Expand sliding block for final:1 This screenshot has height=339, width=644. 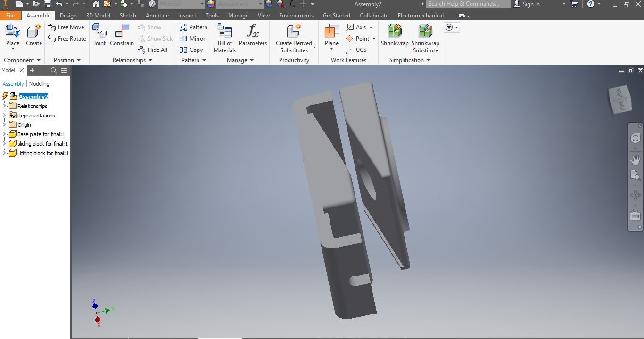[4, 144]
